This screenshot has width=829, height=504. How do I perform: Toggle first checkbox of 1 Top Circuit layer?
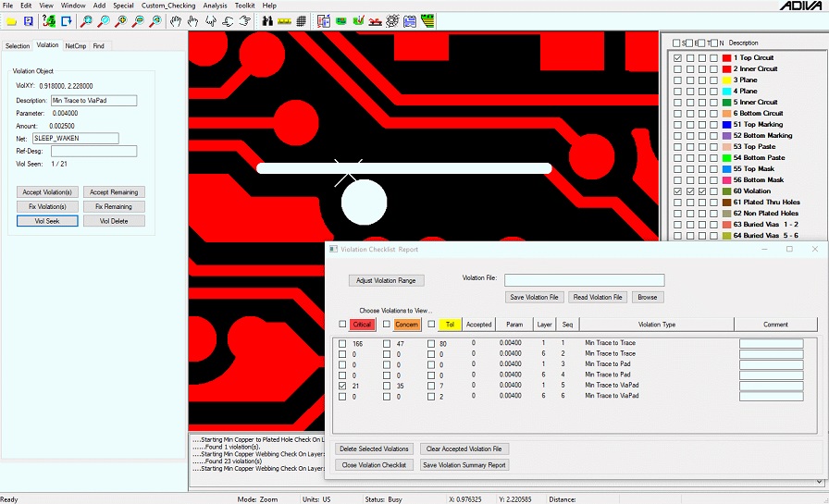click(x=678, y=57)
